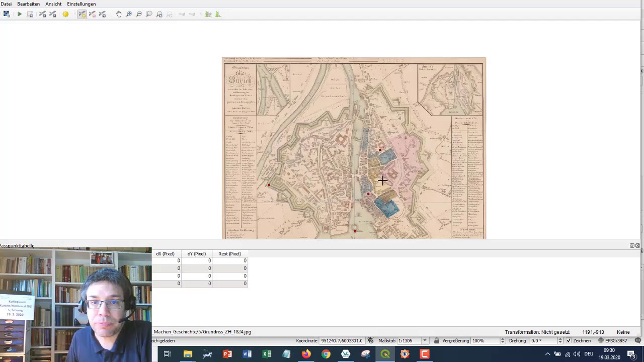Select Zoom Out magnifier tool
This screenshot has height=362, width=644.
[x=139, y=14]
